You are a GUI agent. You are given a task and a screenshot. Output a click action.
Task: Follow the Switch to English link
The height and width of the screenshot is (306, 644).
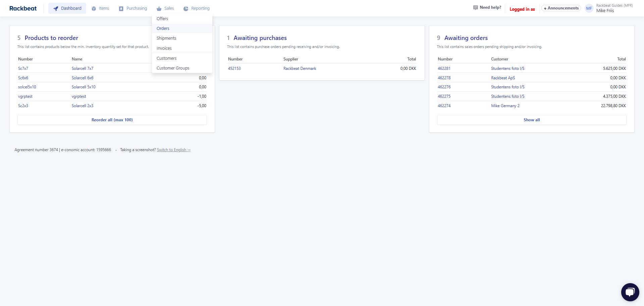point(173,150)
